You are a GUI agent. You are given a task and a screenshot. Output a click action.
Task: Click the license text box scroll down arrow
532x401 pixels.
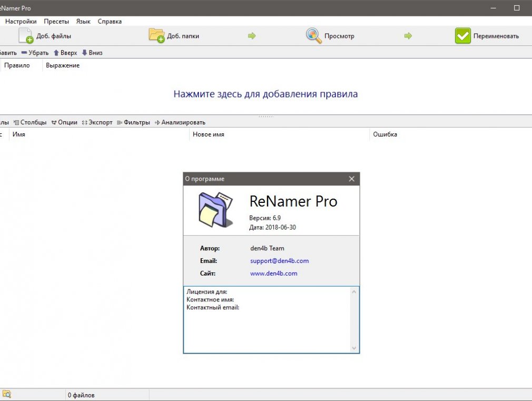pyautogui.click(x=354, y=348)
